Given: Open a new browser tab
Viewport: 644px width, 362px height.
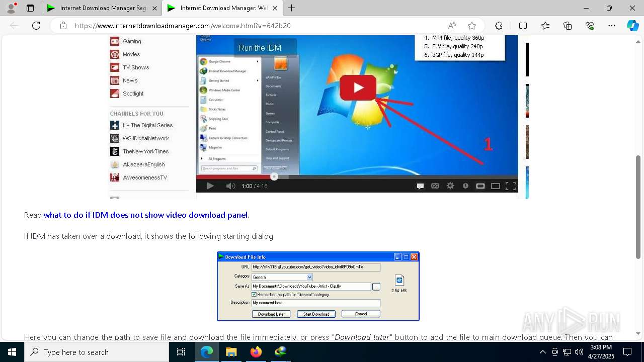Looking at the screenshot, I should click(291, 8).
